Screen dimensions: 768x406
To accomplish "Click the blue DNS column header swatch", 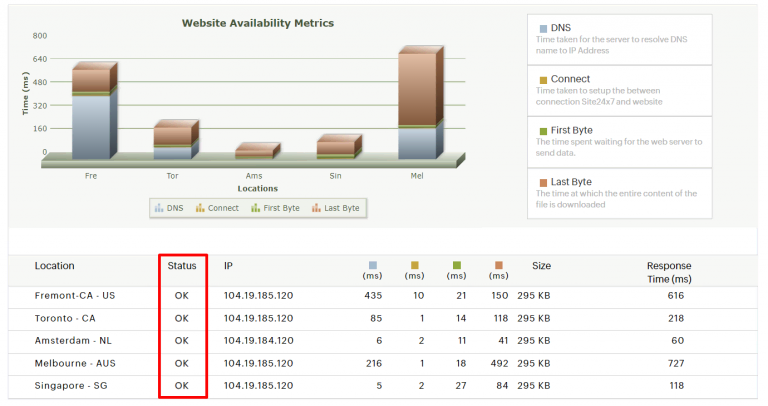I will click(x=373, y=265).
